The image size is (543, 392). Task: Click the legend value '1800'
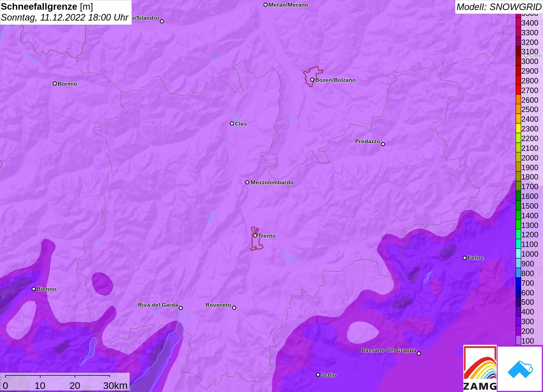pyautogui.click(x=530, y=177)
